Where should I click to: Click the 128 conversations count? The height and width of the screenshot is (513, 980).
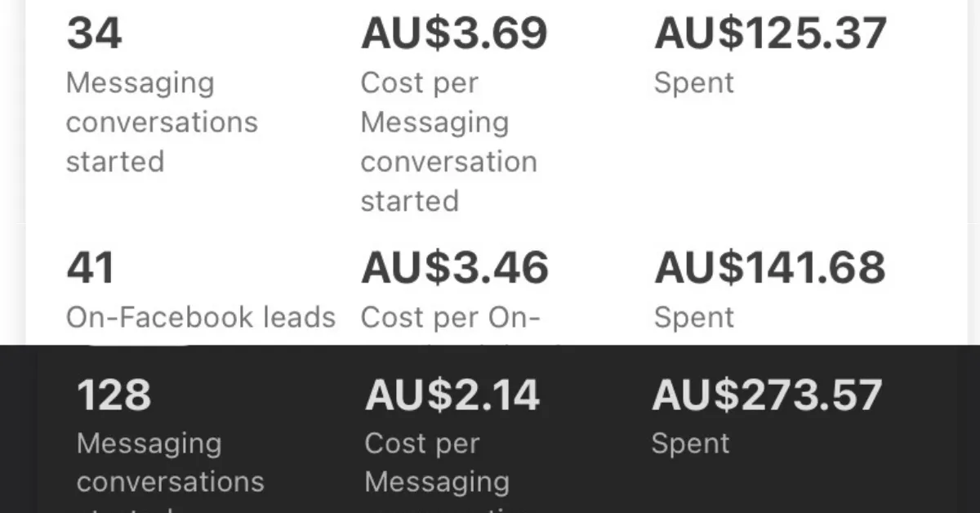point(114,395)
